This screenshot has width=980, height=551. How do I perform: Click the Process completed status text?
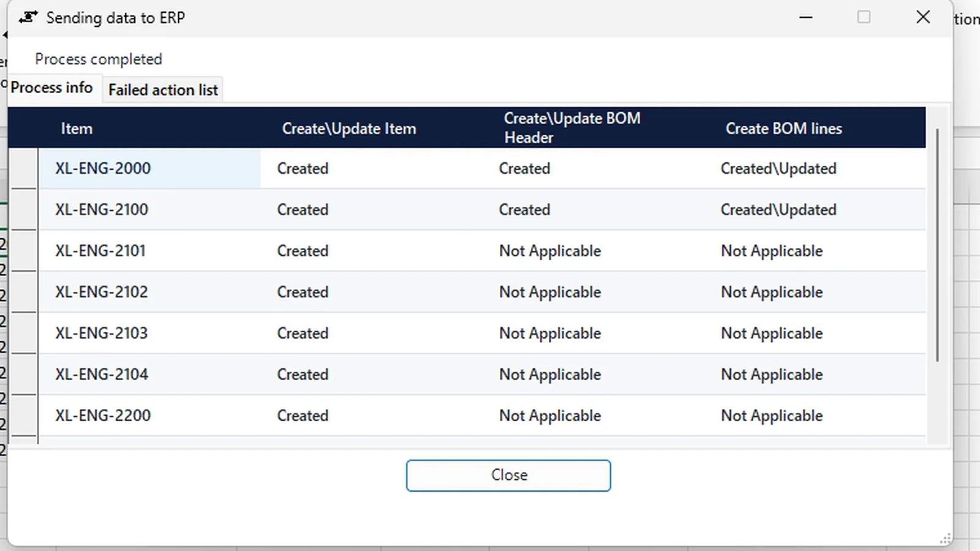pos(99,59)
